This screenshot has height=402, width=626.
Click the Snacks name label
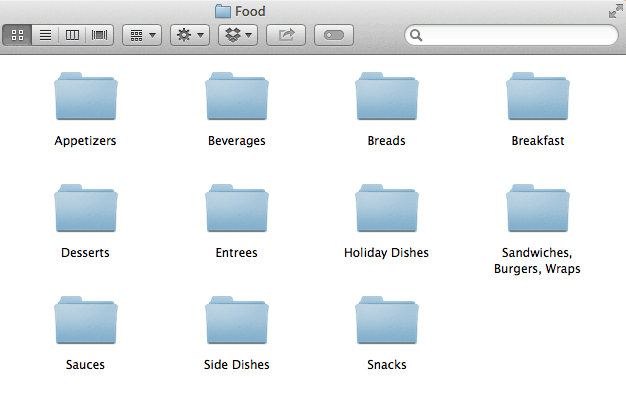387,365
